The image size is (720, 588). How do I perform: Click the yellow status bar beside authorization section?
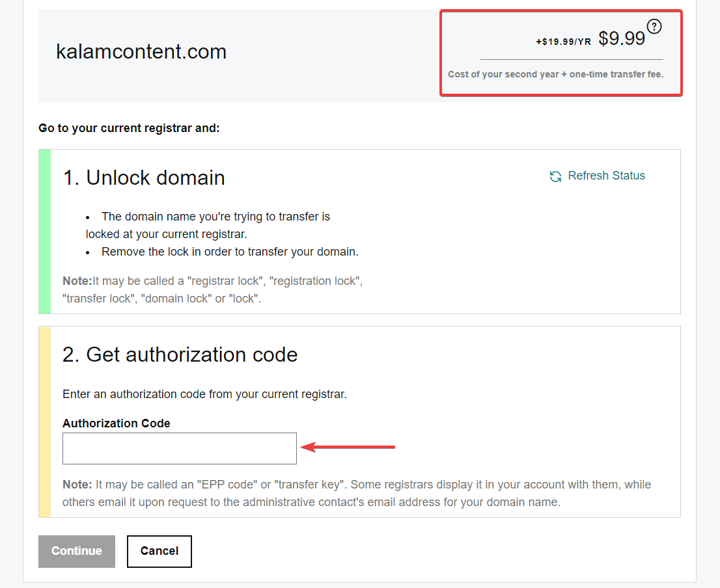(x=43, y=420)
